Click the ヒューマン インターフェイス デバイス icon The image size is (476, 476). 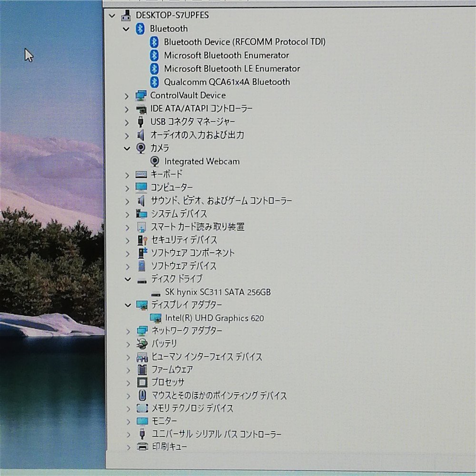click(142, 357)
